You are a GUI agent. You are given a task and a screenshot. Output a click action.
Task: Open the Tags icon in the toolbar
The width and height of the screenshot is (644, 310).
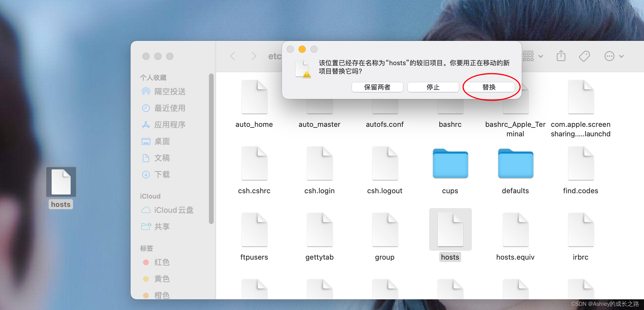(584, 56)
